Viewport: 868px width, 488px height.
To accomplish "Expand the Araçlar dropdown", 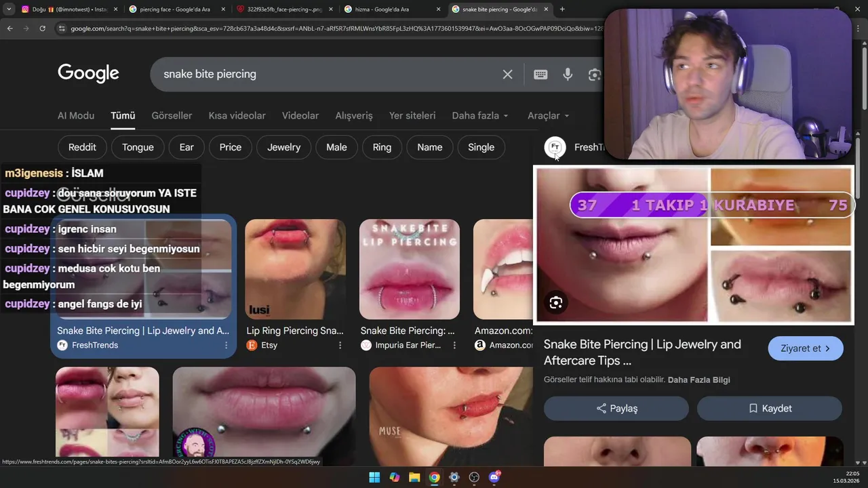I will coord(549,116).
